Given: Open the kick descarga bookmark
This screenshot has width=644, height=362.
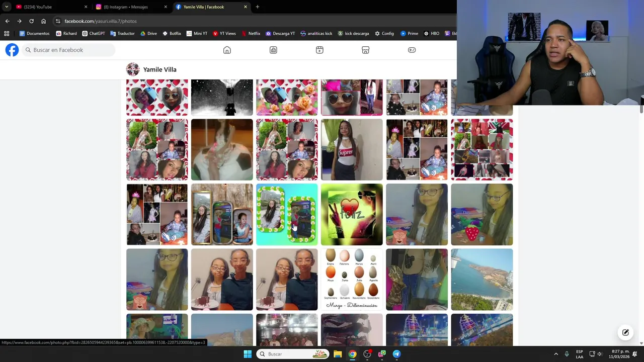Looking at the screenshot, I should (x=354, y=34).
